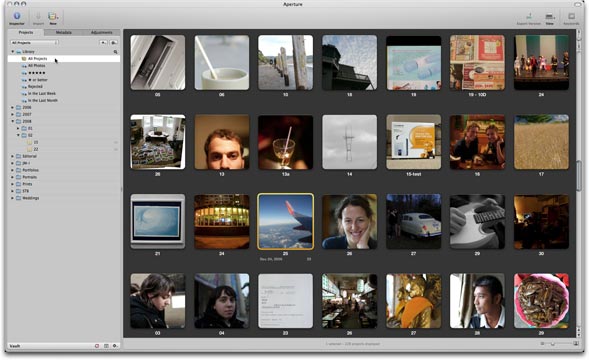This screenshot has width=589, height=360.
Task: Click the Vault action gear icon
Action: 115,346
